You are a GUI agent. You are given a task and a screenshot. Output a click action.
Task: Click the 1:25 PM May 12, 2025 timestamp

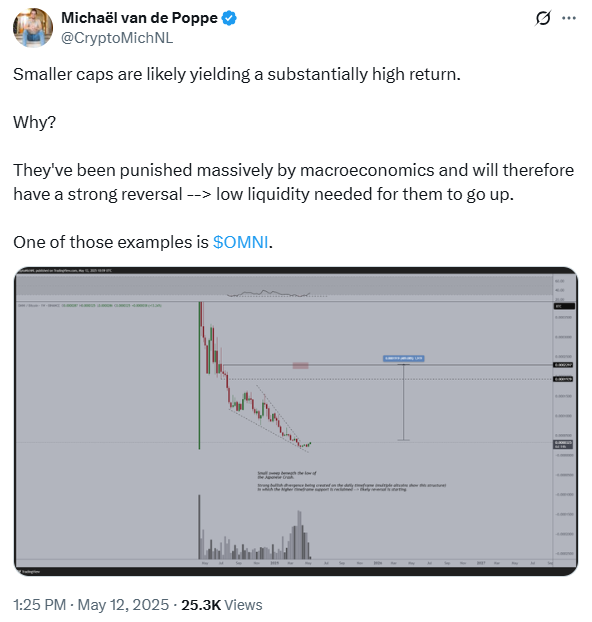coord(91,605)
